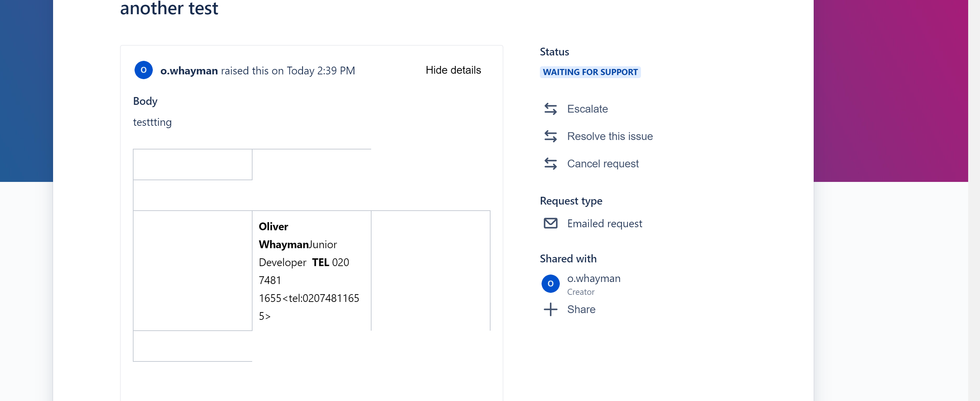The width and height of the screenshot is (980, 401).
Task: Click o.whayman avatar under Shared with
Action: 550,284
